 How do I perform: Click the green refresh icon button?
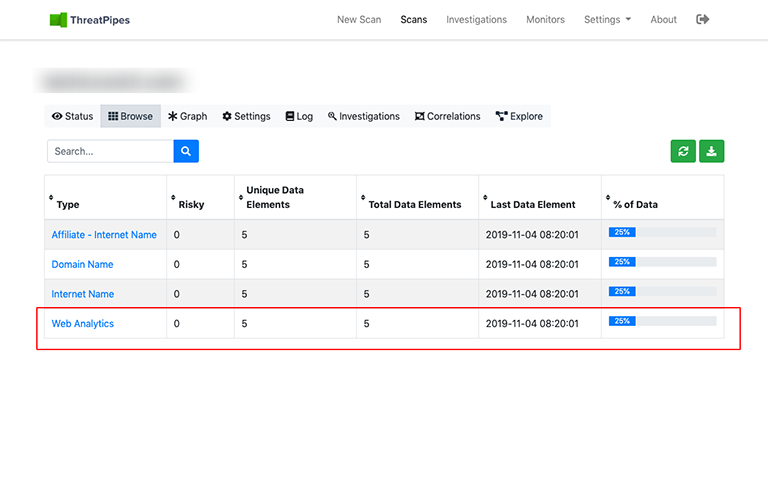683,151
